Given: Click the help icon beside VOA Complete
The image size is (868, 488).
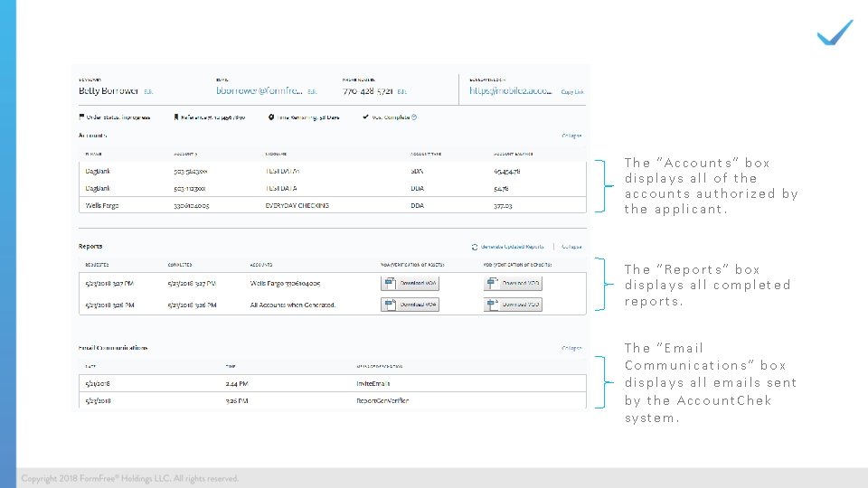Looking at the screenshot, I should (414, 117).
